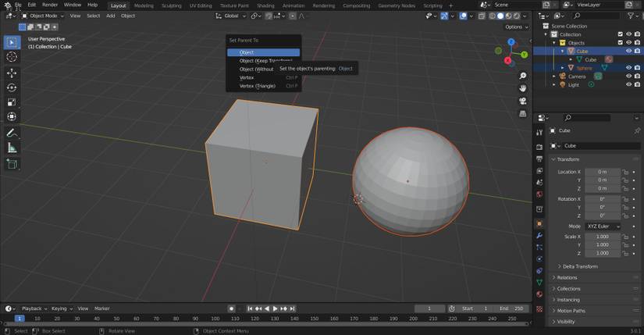Image resolution: width=644 pixels, height=335 pixels.
Task: Click the Scale X value field
Action: [x=603, y=237]
